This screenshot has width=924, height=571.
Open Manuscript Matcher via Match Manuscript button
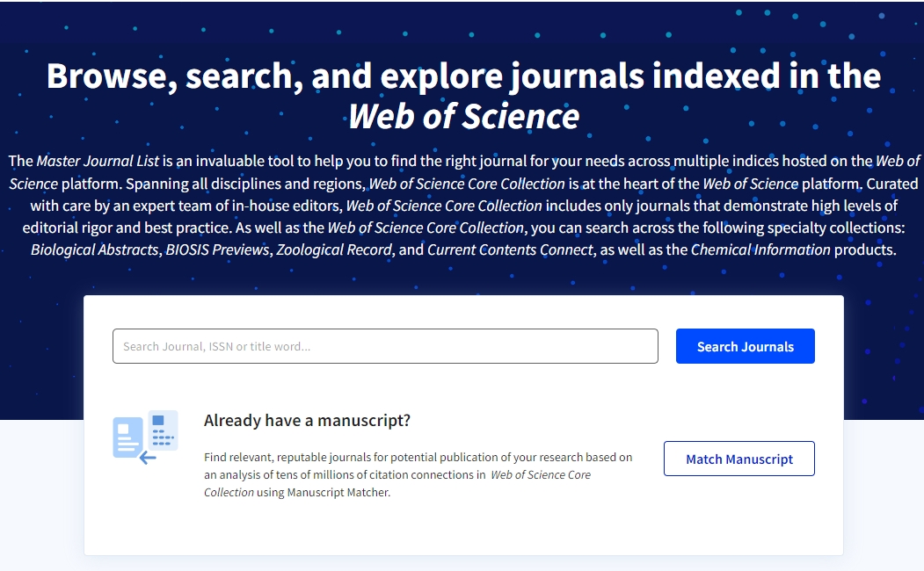coord(739,459)
